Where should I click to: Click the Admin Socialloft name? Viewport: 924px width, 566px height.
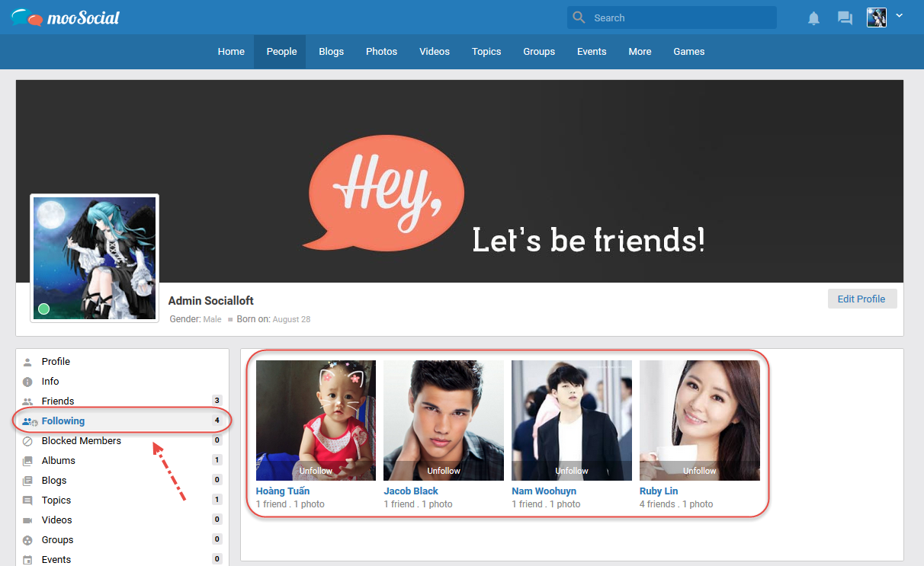(x=211, y=301)
